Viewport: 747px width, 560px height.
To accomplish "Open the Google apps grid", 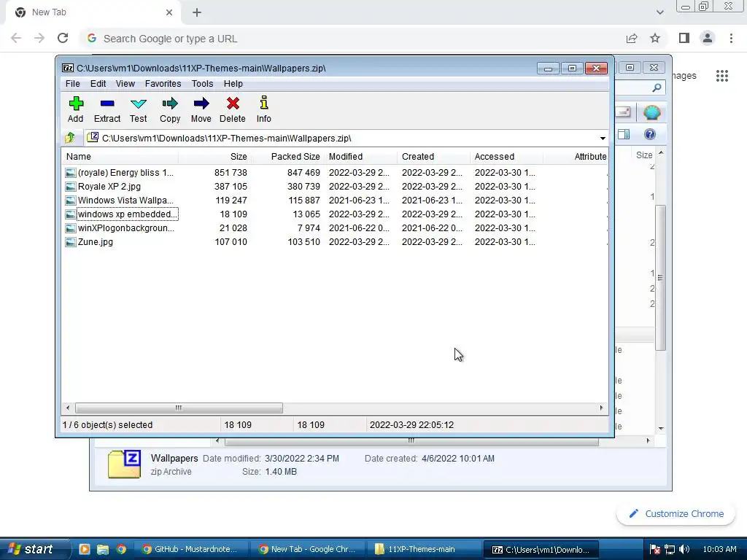I will [x=722, y=76].
